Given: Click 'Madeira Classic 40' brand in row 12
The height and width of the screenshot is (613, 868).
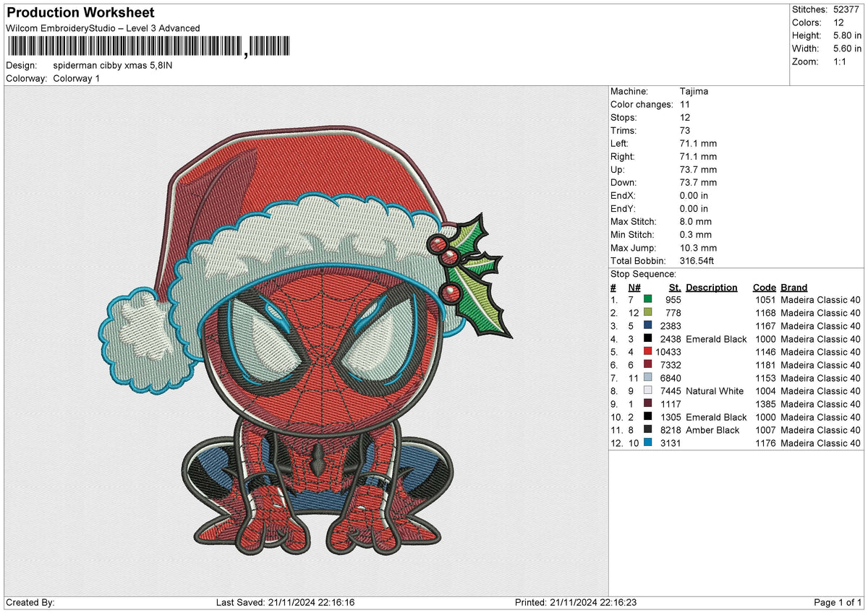Looking at the screenshot, I should click(821, 443).
